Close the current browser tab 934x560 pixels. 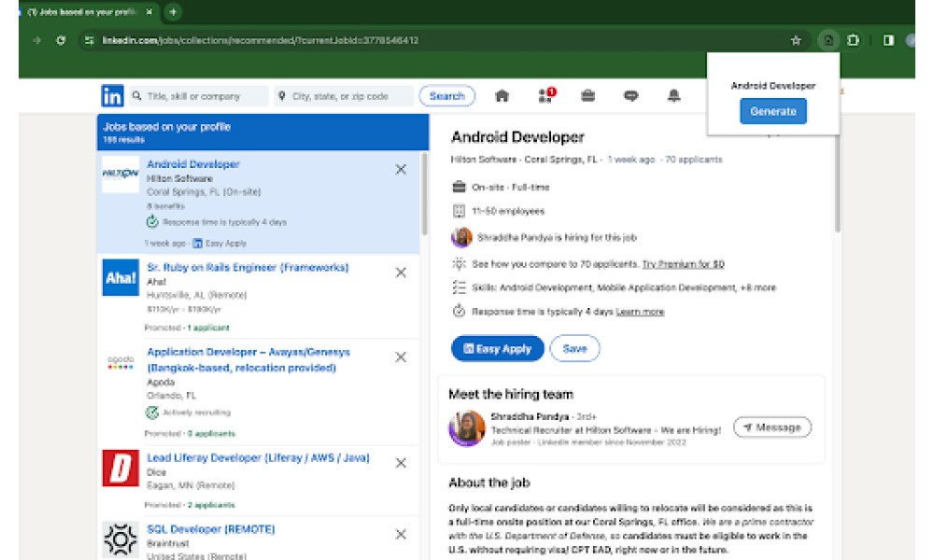149,12
